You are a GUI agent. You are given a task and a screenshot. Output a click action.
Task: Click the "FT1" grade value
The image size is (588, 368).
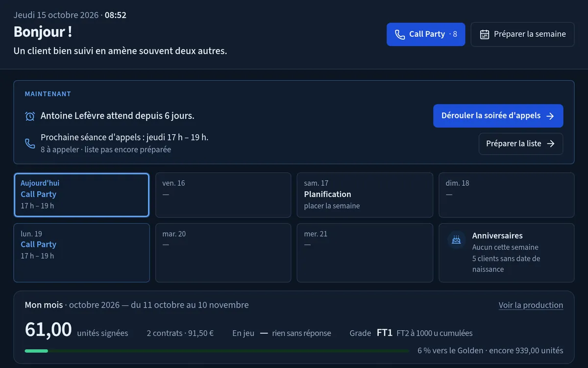[385, 333]
